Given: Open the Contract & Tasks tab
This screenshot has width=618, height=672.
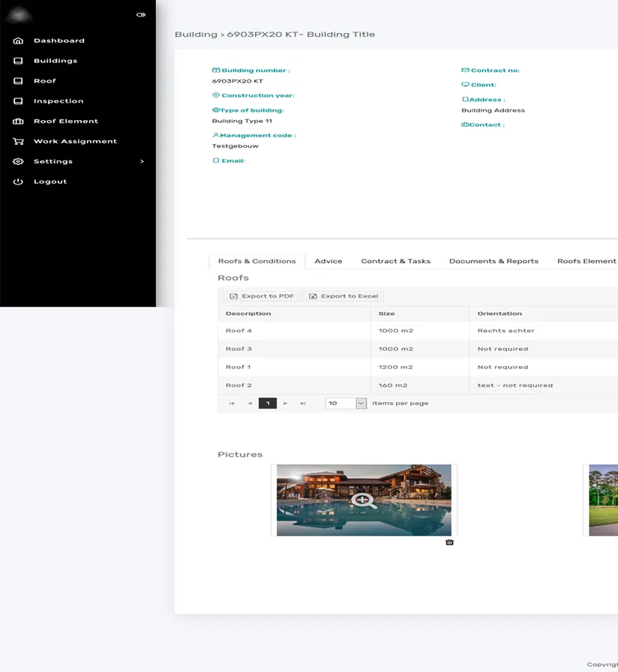Looking at the screenshot, I should [395, 261].
